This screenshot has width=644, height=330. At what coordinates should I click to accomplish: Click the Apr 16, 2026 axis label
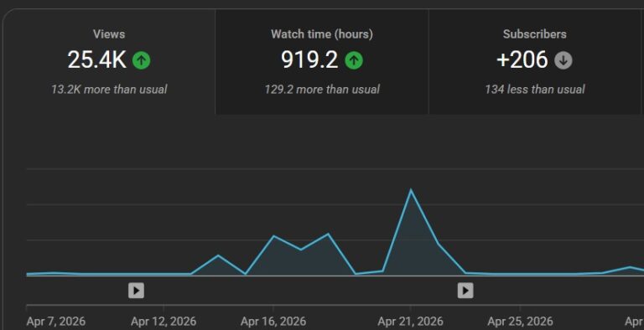(273, 322)
